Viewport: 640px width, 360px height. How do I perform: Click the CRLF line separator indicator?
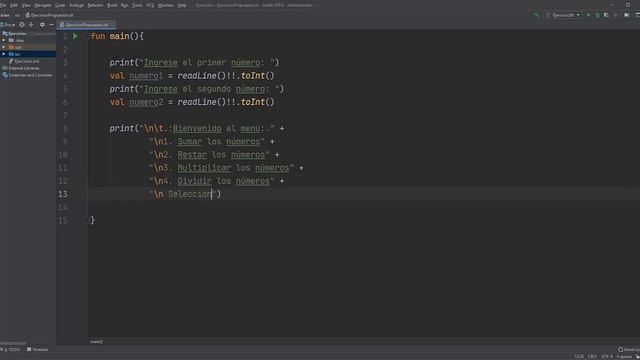coord(592,357)
